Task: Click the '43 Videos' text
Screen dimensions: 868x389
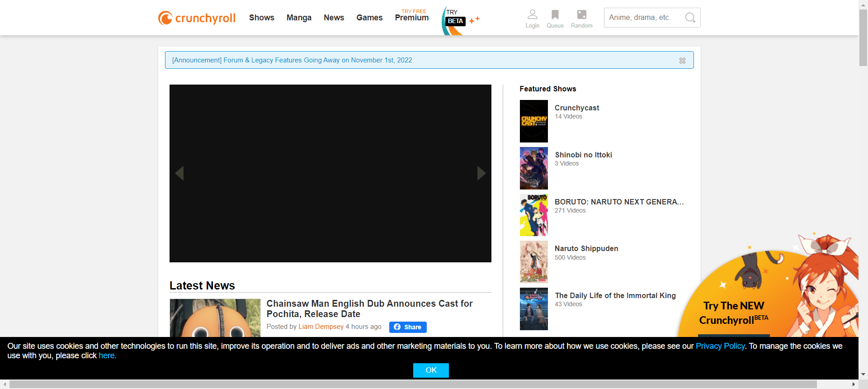Action: pos(568,304)
